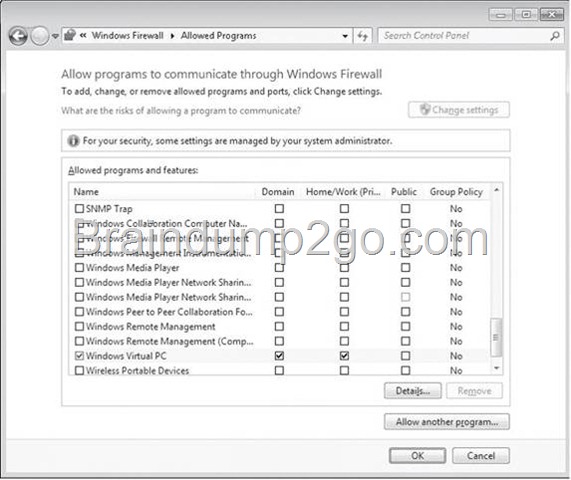Toggle Public checkbox for SNMP Trap
This screenshot has width=571, height=480.
point(405,208)
